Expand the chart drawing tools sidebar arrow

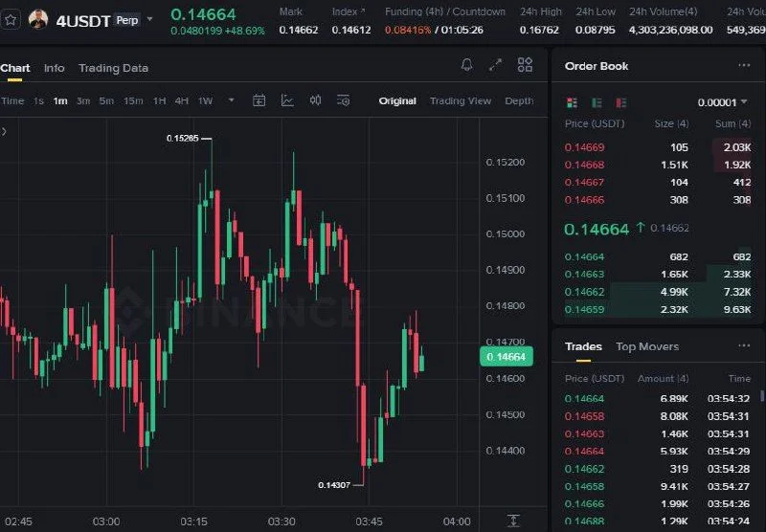4,131
